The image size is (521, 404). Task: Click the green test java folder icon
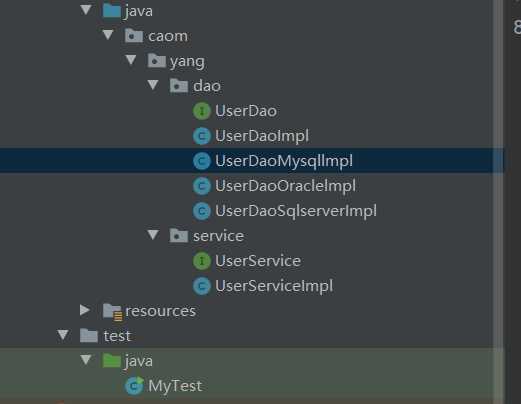click(111, 360)
